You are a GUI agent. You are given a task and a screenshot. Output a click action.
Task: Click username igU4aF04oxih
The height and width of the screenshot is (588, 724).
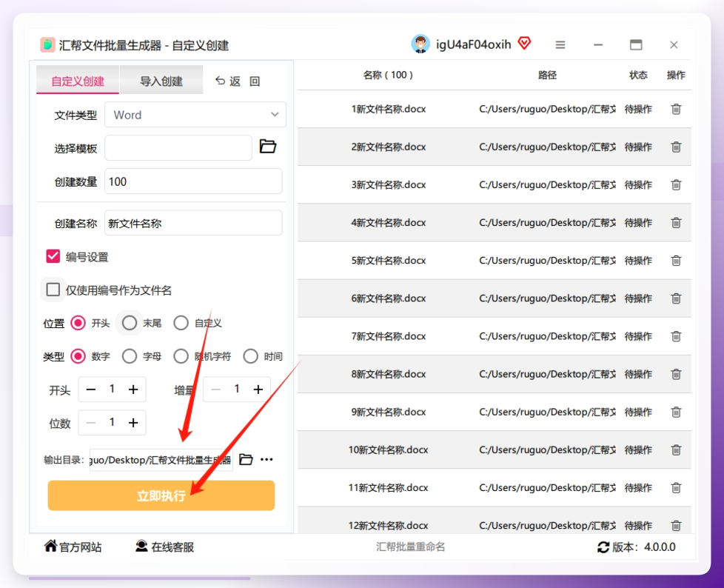(473, 44)
